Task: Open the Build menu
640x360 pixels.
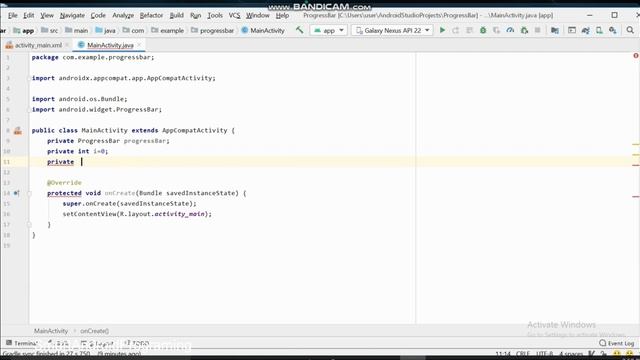Action: coord(176,15)
